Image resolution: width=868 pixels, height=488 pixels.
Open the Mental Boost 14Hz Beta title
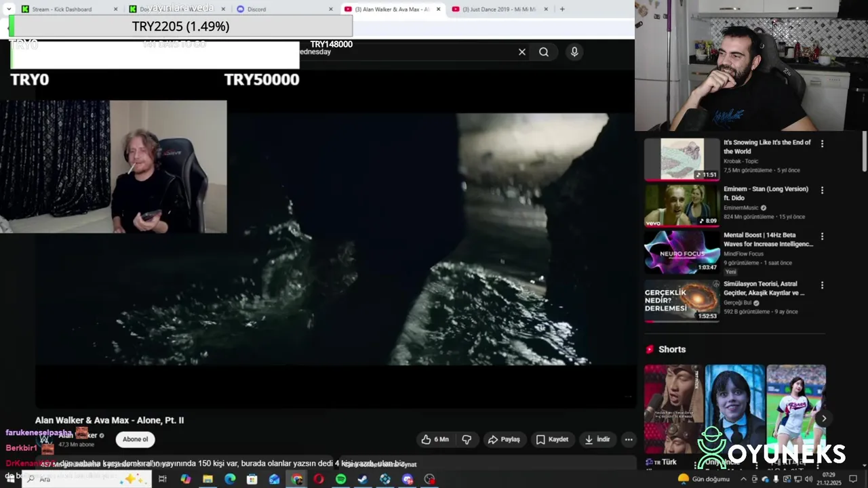(768, 239)
